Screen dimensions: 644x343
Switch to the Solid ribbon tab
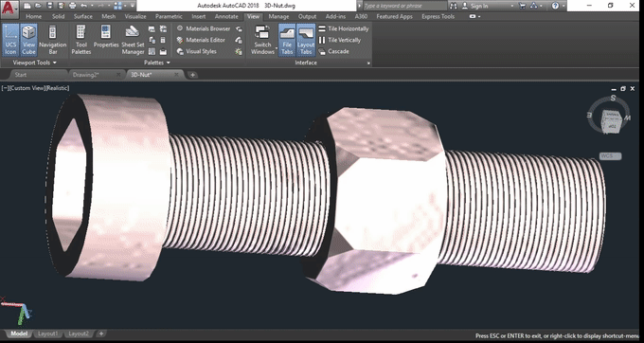tap(58, 16)
